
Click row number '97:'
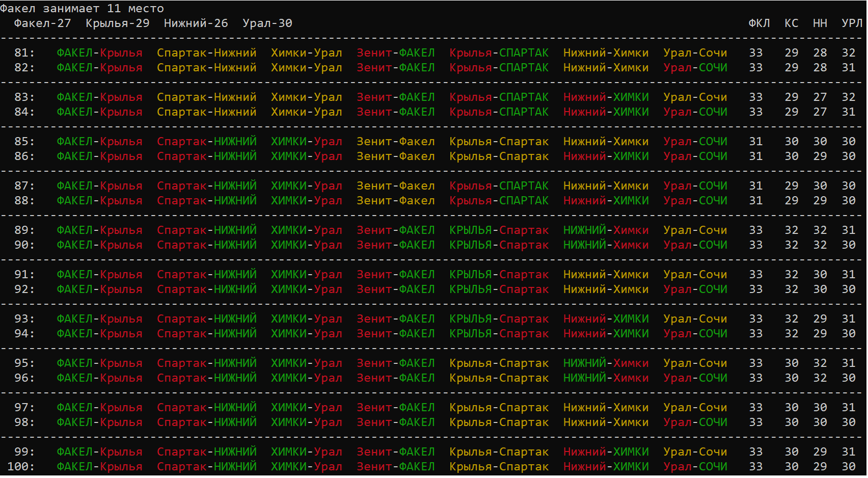tap(24, 408)
